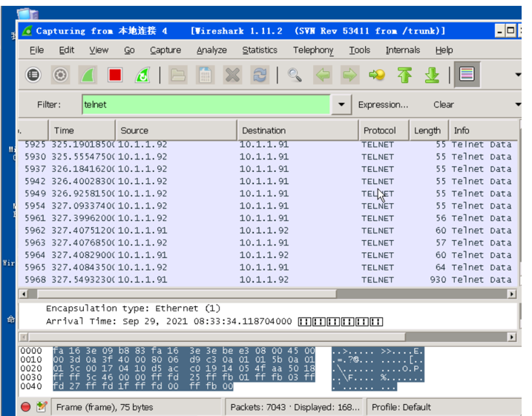
Task: Open the Tools menu
Action: 360,50
